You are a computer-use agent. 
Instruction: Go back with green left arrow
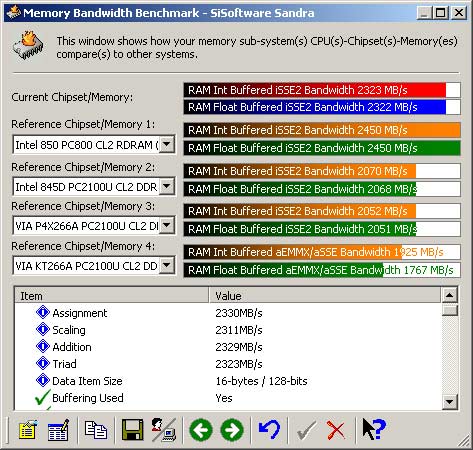(x=201, y=430)
